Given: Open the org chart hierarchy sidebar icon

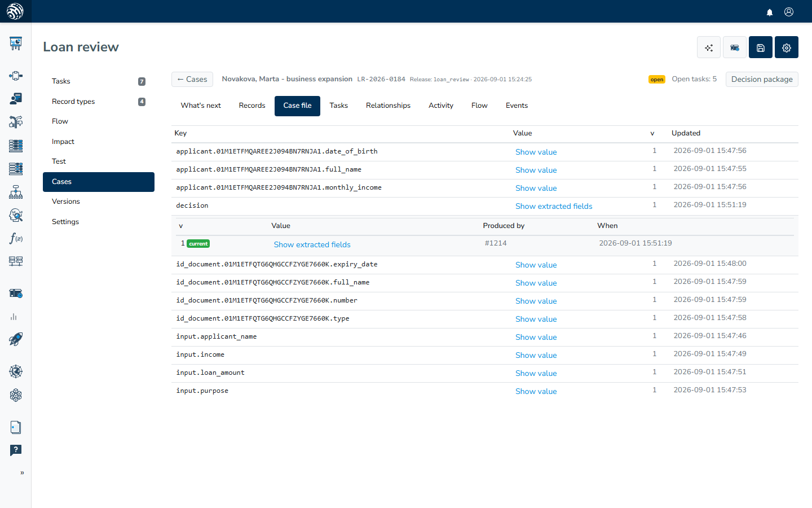Looking at the screenshot, I should [16, 192].
